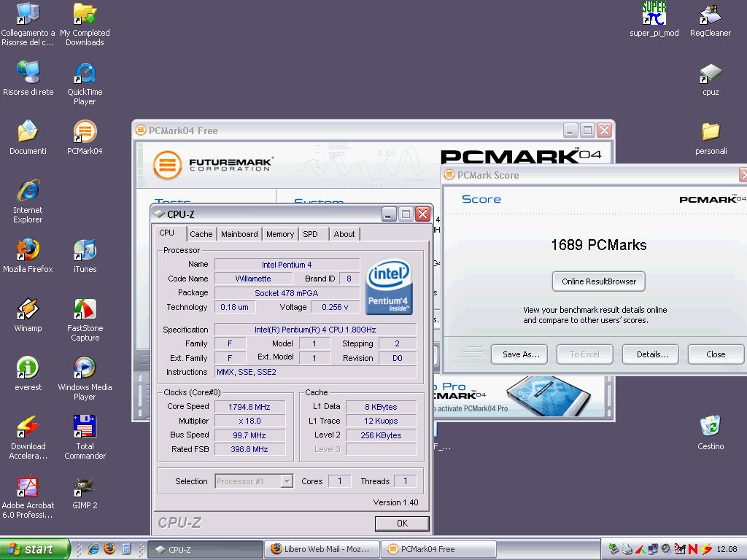
Task: Click the Bus Speed value 99.7 MHz
Action: pyautogui.click(x=249, y=435)
